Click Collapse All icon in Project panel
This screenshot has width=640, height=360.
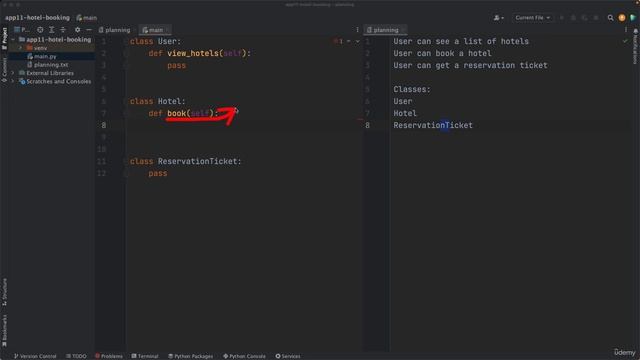click(x=63, y=30)
